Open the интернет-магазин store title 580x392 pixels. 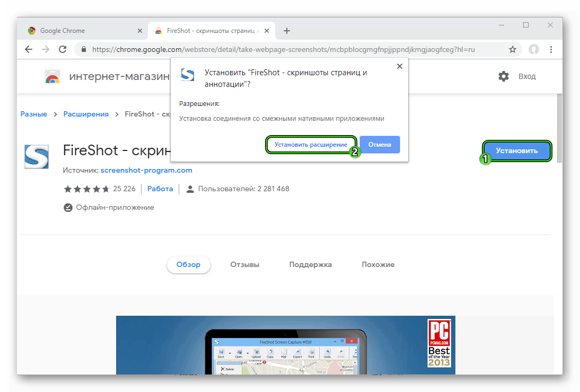[119, 76]
